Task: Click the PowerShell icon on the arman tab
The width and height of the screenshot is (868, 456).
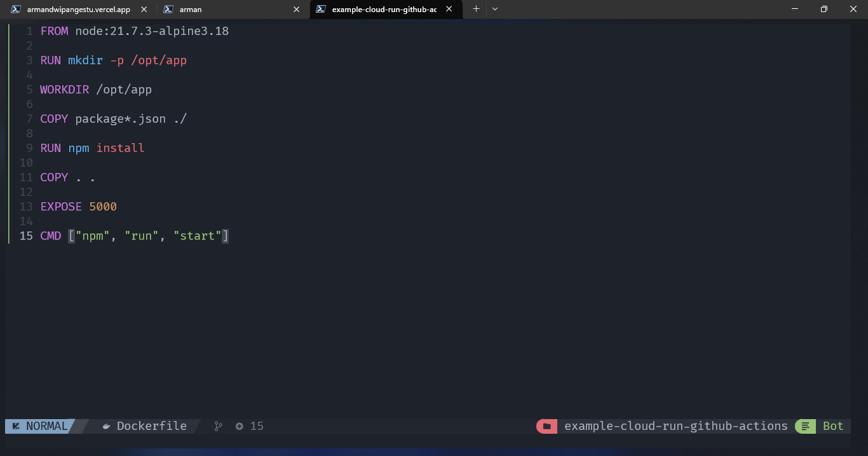Action: 168,10
